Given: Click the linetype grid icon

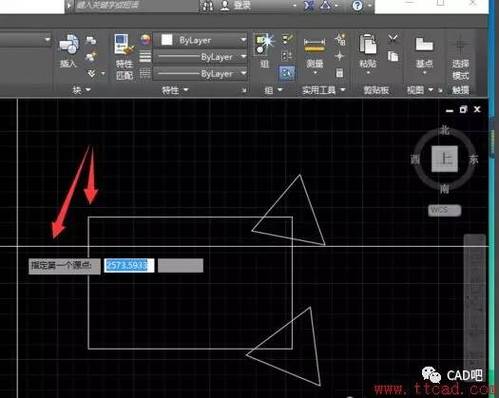Looking at the screenshot, I should (x=145, y=73).
